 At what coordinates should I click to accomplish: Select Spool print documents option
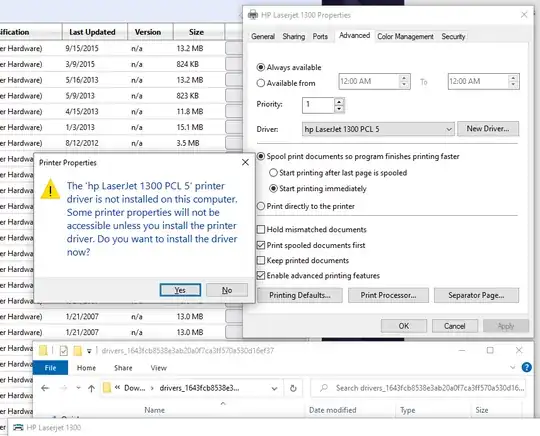point(261,156)
